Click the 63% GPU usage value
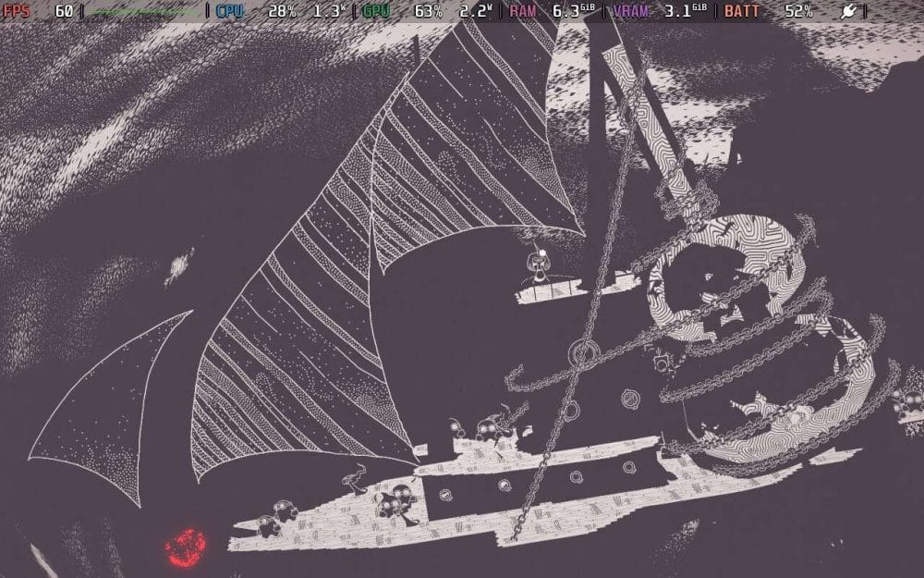Screen dimensions: 924x578 428,11
